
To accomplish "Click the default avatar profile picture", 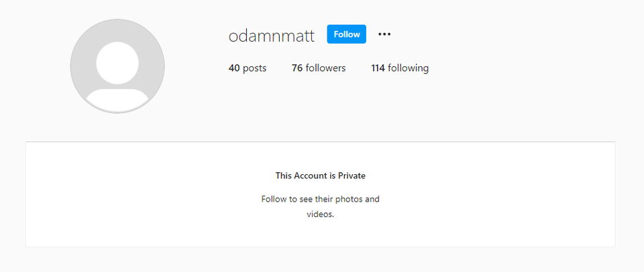I will click(x=117, y=66).
